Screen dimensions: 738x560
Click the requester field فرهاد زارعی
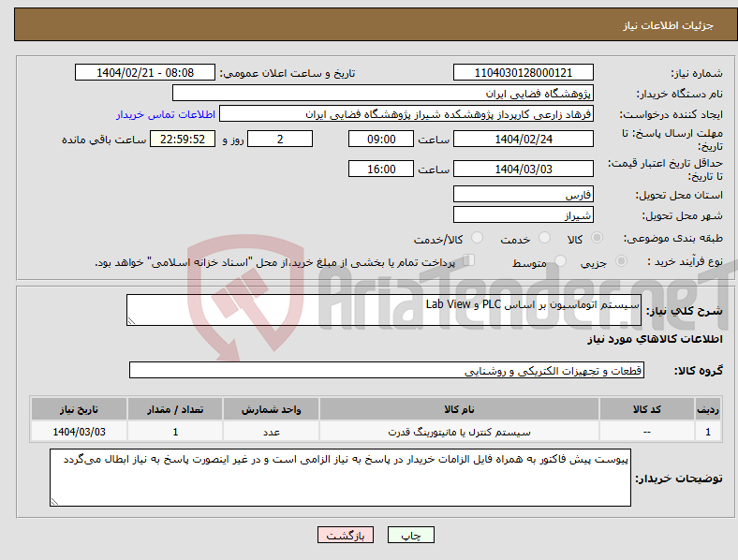(406, 114)
